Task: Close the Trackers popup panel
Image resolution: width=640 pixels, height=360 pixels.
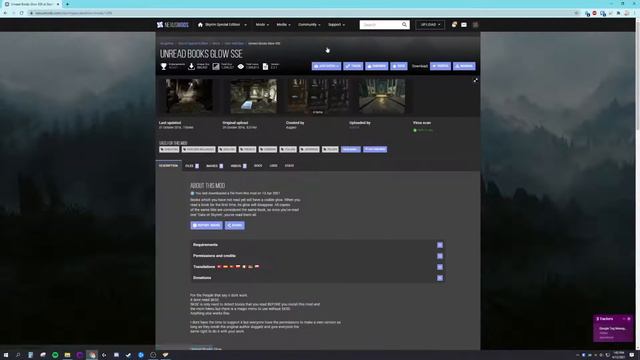Action: point(629,319)
